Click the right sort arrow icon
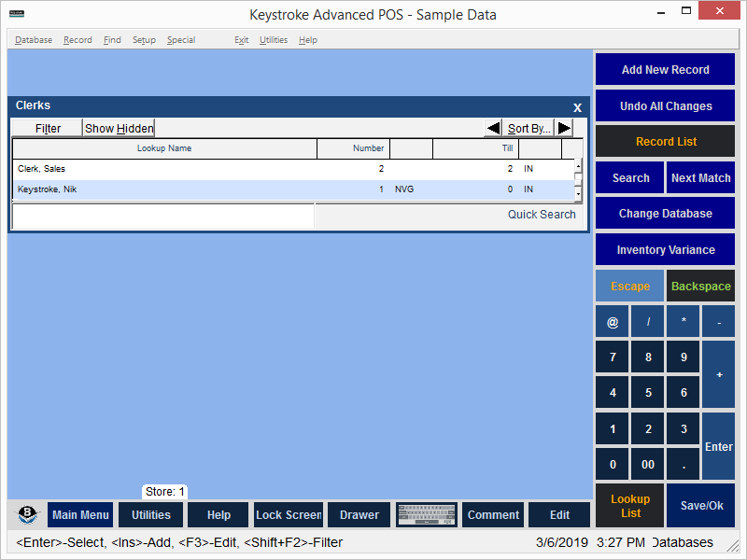 coord(564,129)
